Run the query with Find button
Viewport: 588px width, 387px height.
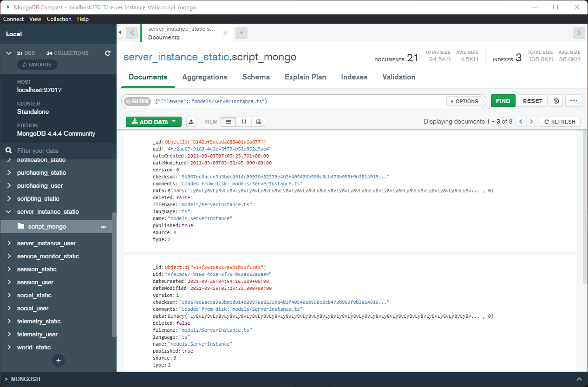click(503, 101)
